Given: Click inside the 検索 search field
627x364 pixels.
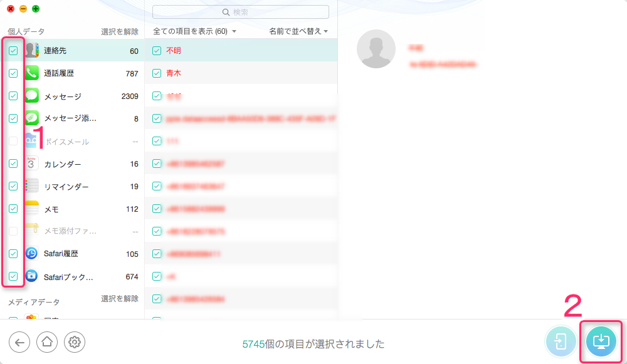Looking at the screenshot, I should click(x=241, y=12).
